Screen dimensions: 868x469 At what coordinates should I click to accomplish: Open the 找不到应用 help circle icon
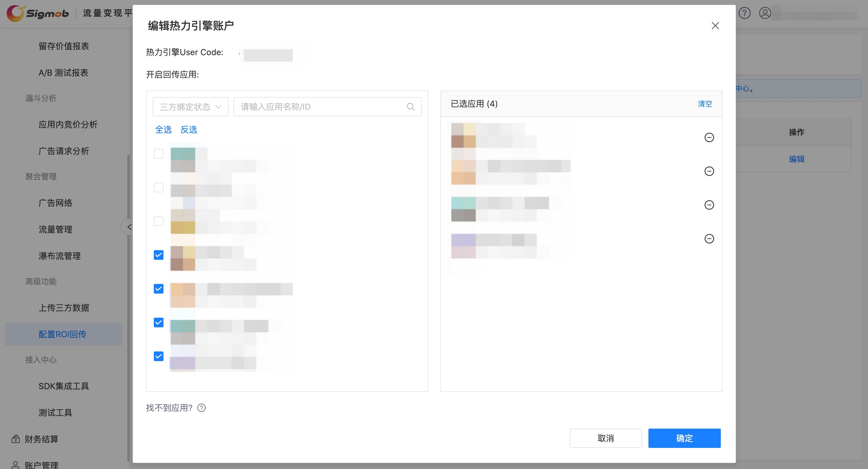coord(202,408)
